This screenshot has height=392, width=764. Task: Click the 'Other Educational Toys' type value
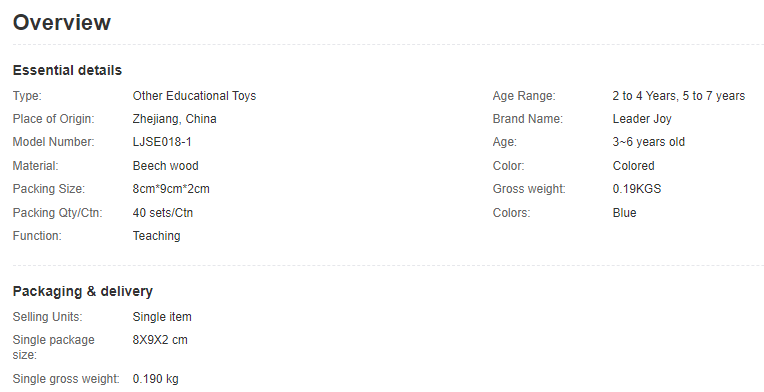[194, 96]
